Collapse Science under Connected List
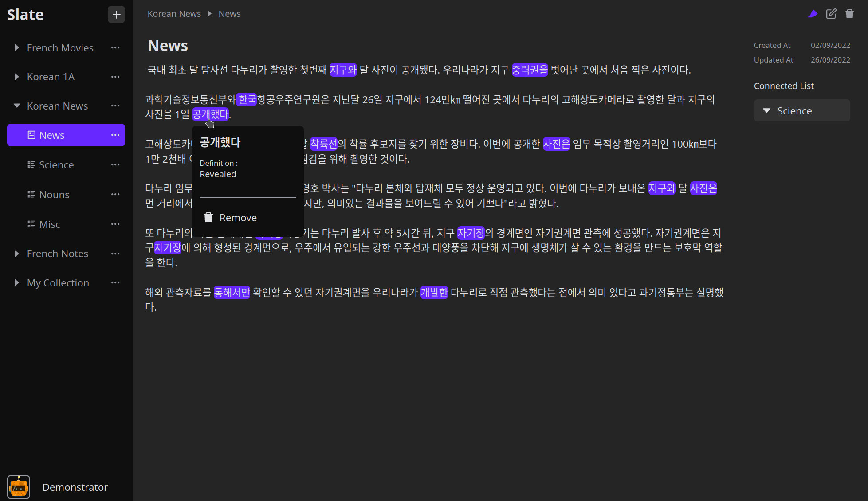This screenshot has height=501, width=868. (x=767, y=110)
